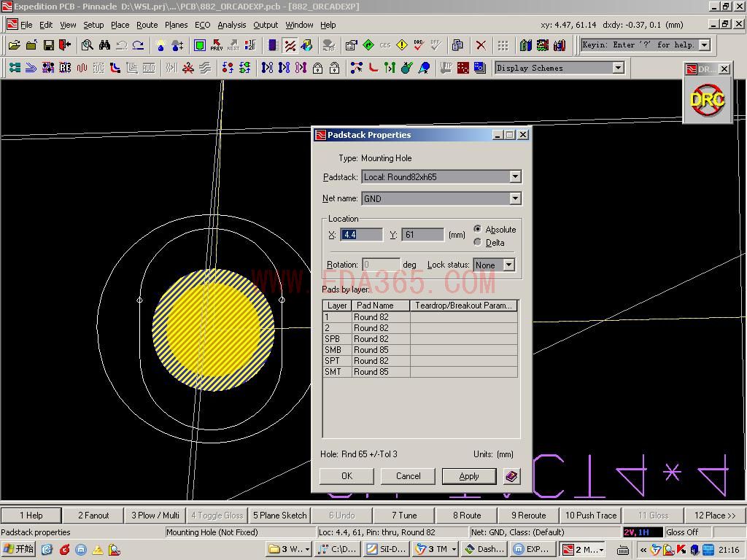Click the Open folder icon in toolbar
This screenshot has height=560, width=747.
[15, 45]
